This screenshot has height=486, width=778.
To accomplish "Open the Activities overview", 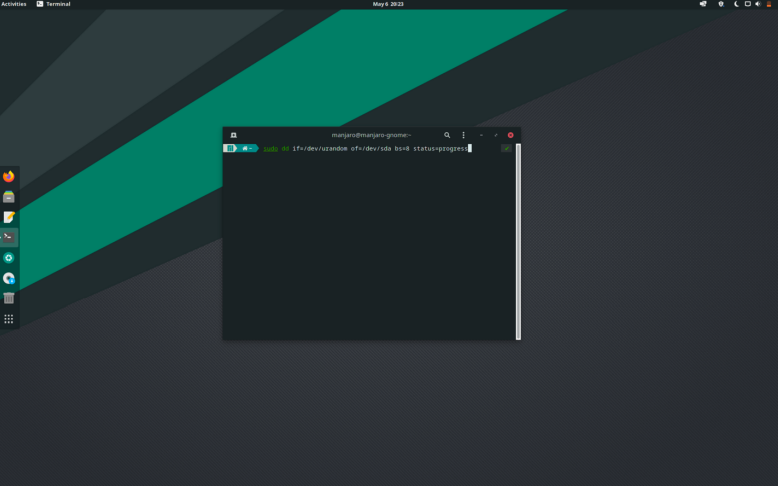I will pyautogui.click(x=14, y=4).
